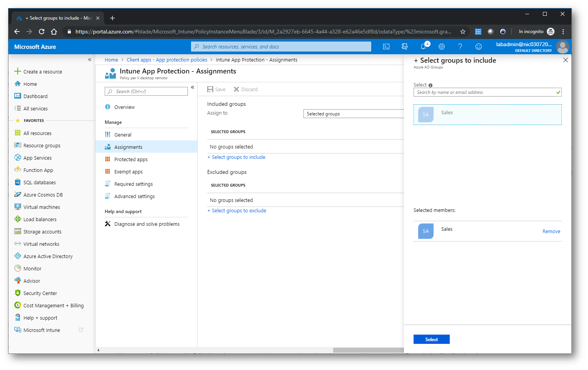588x370 pixels.
Task: Focus Search resources, services, and docs
Action: click(281, 47)
